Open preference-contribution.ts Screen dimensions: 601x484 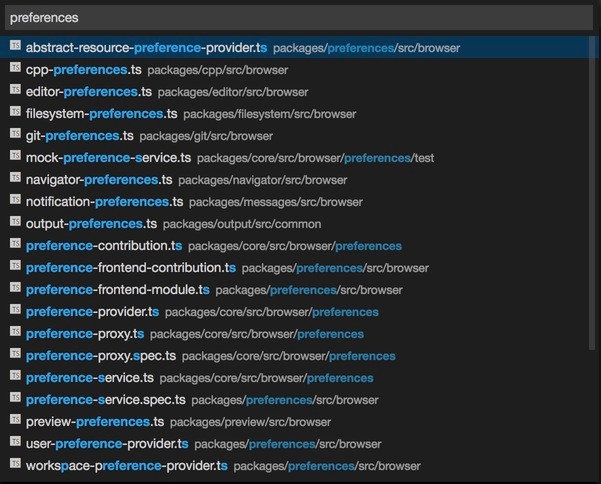pos(104,246)
